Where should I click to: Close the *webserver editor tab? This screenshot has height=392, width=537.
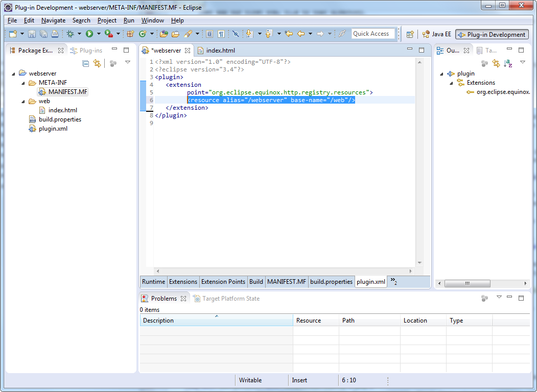(x=188, y=51)
